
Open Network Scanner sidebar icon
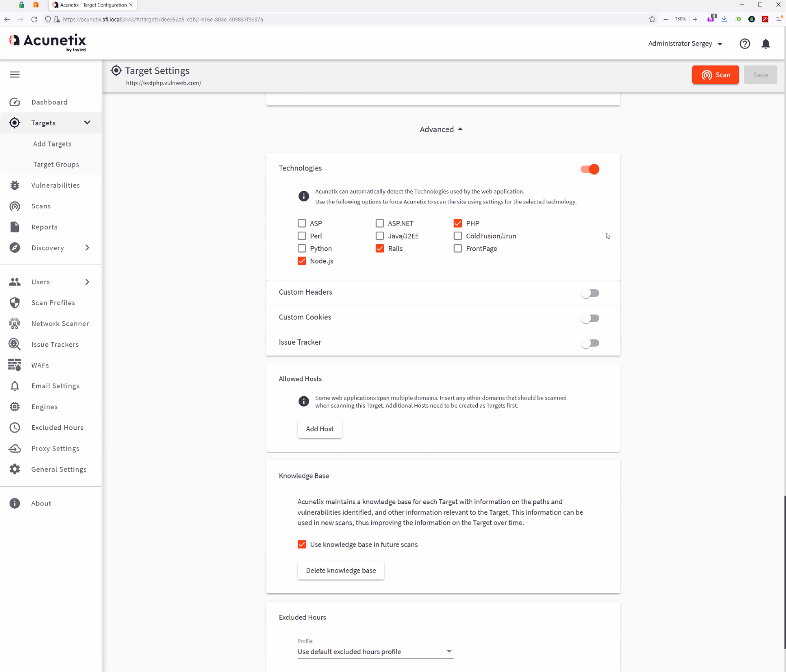[15, 323]
